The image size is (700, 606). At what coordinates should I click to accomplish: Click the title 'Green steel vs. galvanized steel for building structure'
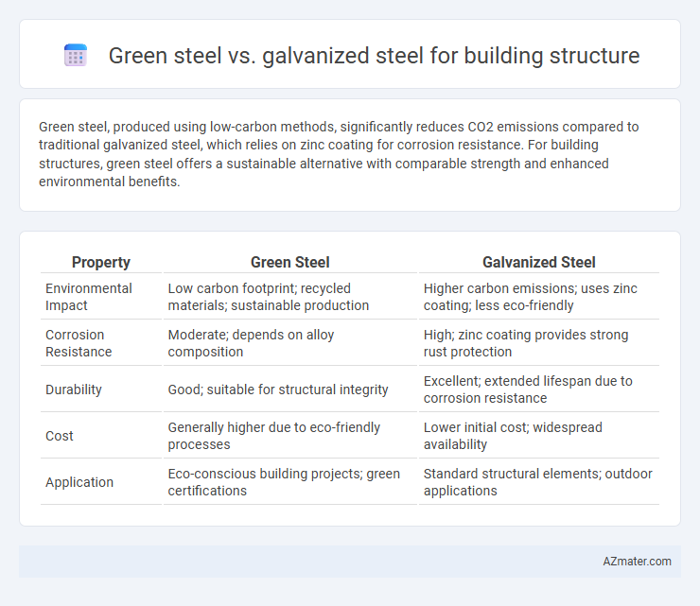pos(374,56)
